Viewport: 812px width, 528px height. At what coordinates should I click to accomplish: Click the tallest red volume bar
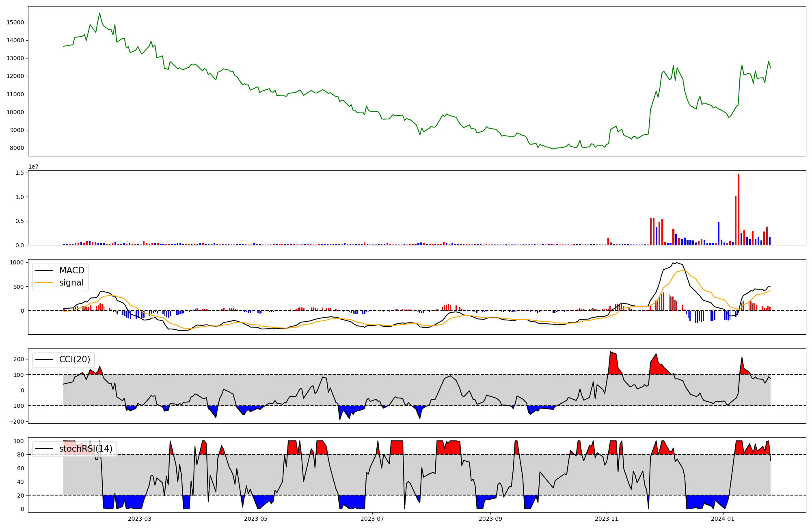coord(739,209)
